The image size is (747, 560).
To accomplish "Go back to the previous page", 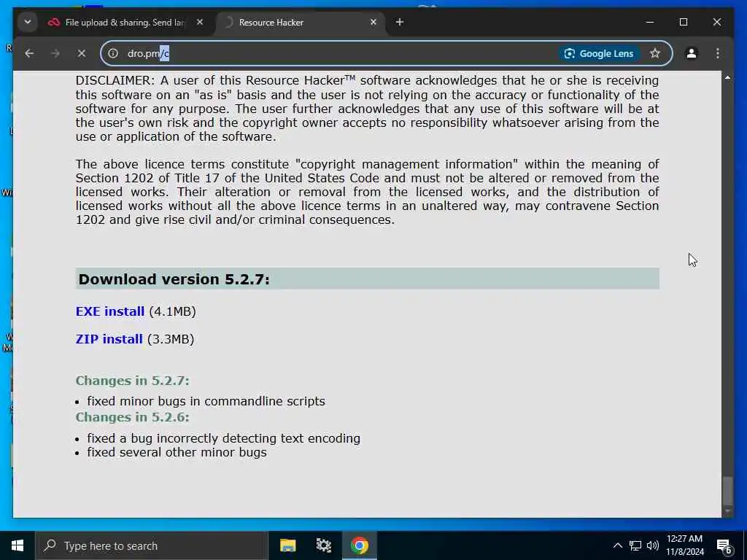I will (29, 53).
